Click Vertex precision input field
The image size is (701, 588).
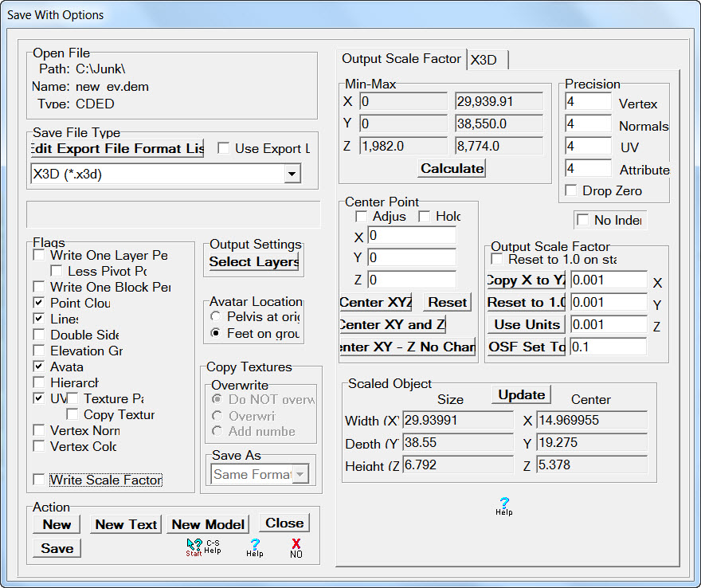pyautogui.click(x=588, y=101)
